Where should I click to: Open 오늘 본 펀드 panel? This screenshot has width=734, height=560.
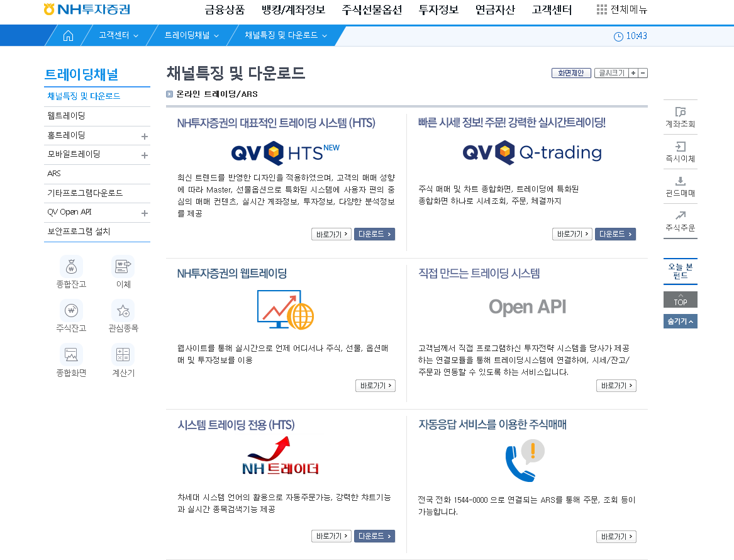pyautogui.click(x=680, y=271)
